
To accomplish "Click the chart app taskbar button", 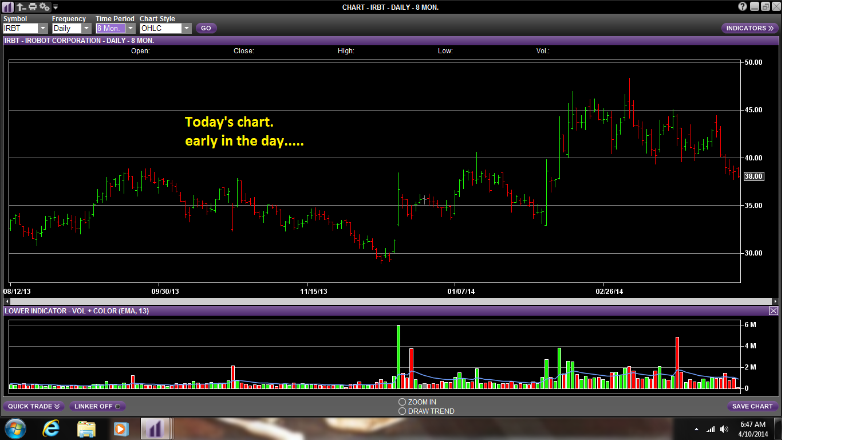I will [x=155, y=429].
